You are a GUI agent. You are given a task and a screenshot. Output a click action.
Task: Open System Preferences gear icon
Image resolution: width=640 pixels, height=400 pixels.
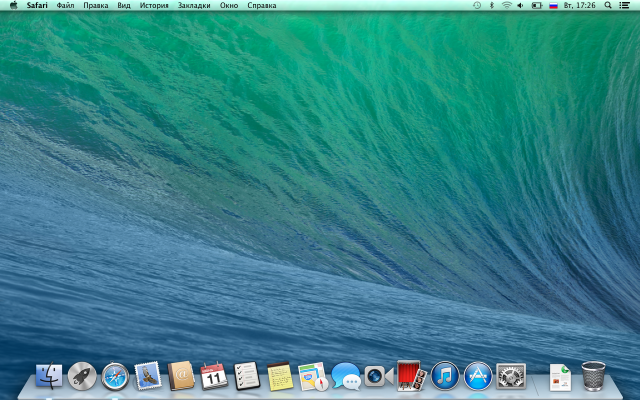[511, 376]
